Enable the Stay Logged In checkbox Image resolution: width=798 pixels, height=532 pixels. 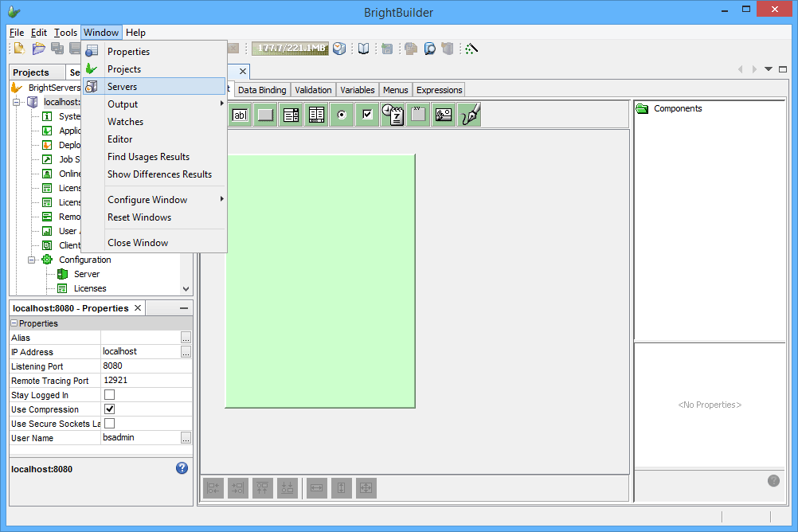[x=110, y=395]
